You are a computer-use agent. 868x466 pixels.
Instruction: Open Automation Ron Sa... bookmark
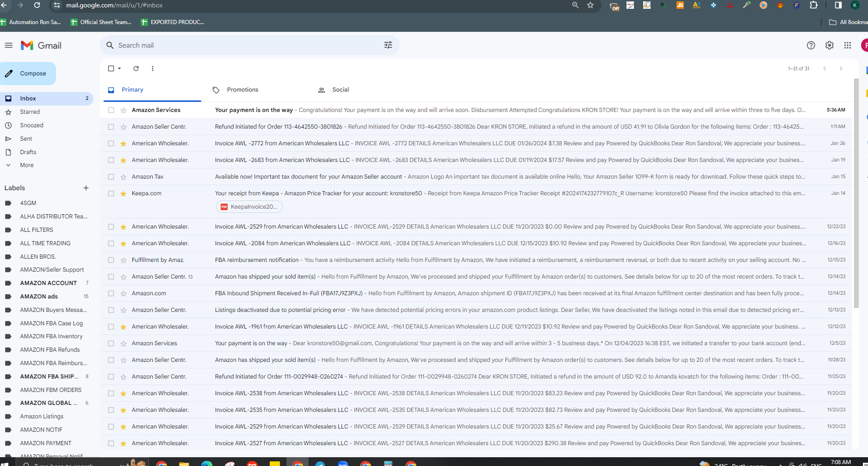pos(31,22)
